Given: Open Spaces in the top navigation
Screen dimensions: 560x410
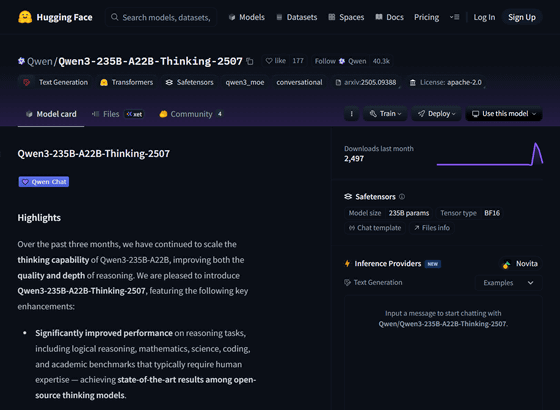Looking at the screenshot, I should (346, 17).
